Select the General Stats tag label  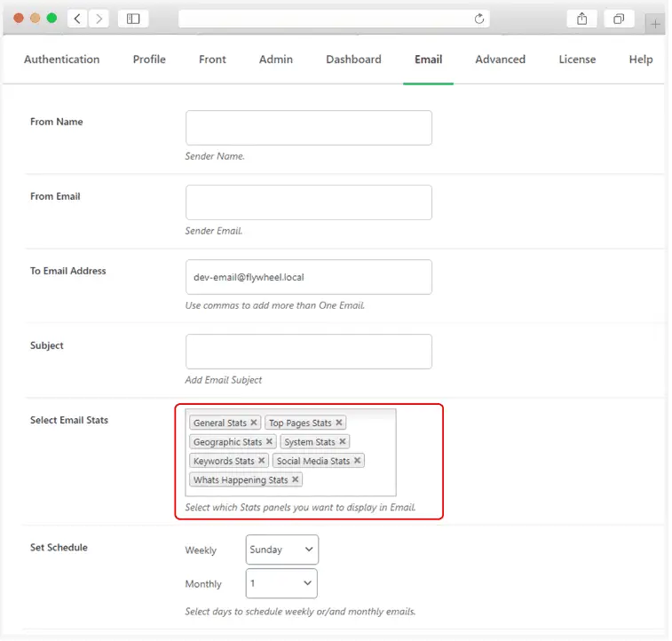pyautogui.click(x=220, y=423)
